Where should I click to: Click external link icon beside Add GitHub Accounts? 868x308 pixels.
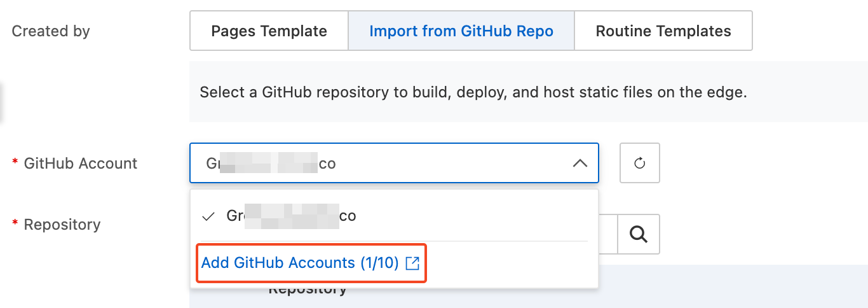(412, 263)
